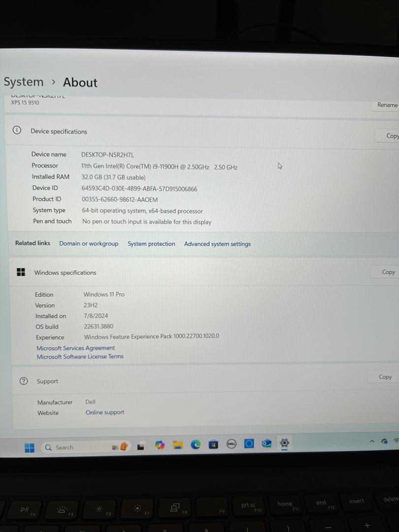Image resolution: width=399 pixels, height=532 pixels.
Task: Select the Pen and touch value text
Action: pos(147,222)
